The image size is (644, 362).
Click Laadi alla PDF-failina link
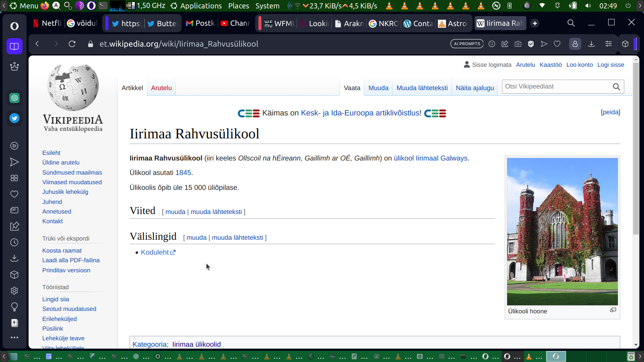tap(71, 260)
